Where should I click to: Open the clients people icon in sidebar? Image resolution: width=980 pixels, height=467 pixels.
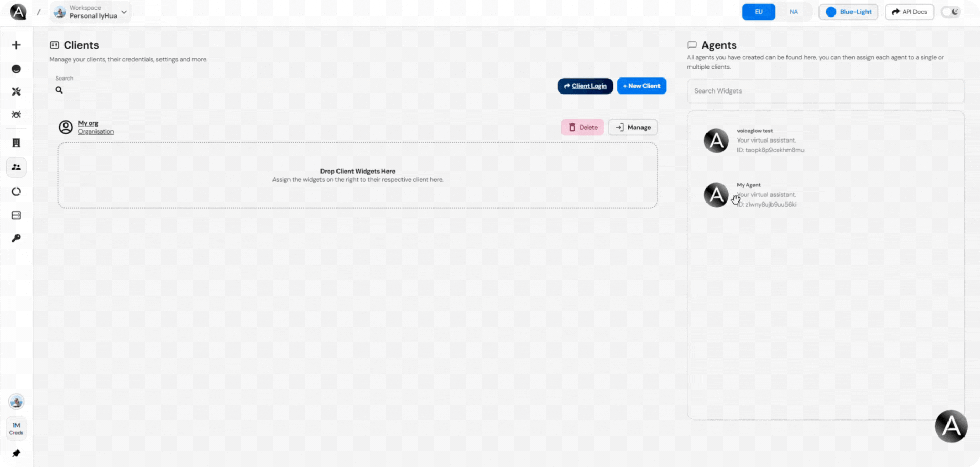tap(16, 167)
